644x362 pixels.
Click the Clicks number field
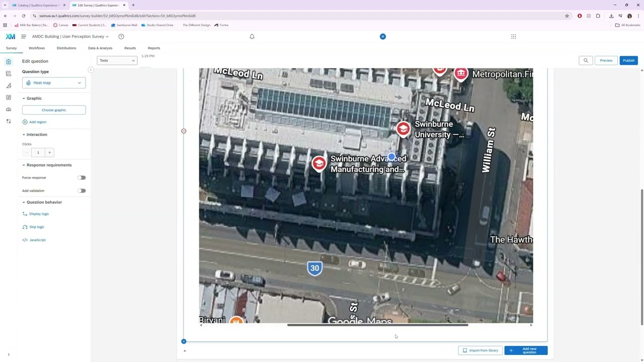(38, 152)
